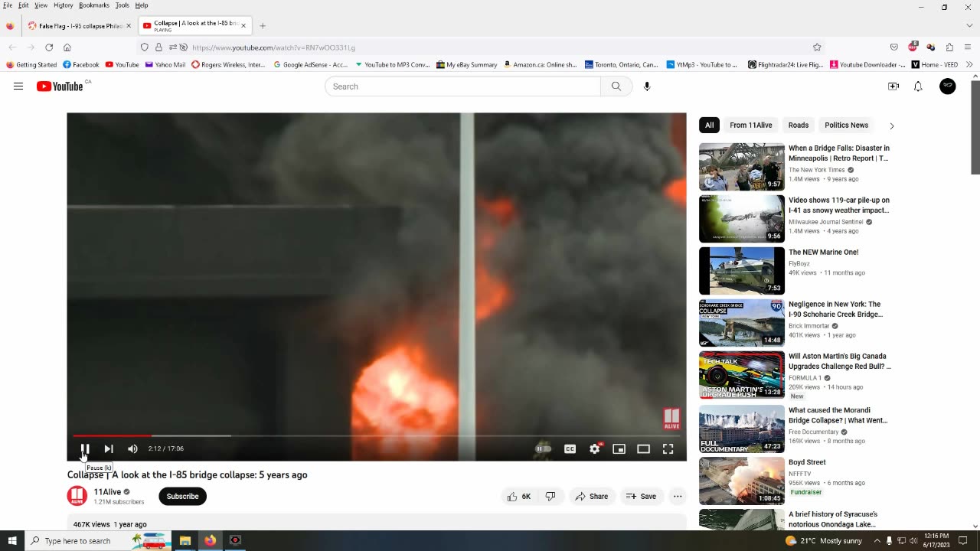Open 'The NEW Marine One!' video title
The width and height of the screenshot is (980, 551).
click(824, 252)
